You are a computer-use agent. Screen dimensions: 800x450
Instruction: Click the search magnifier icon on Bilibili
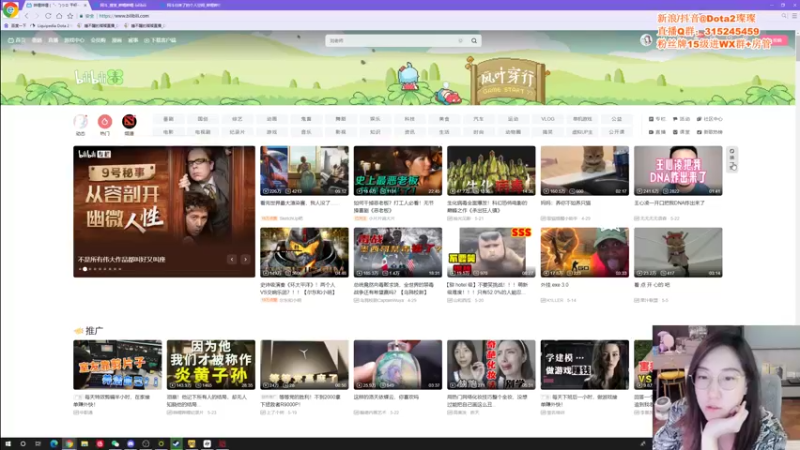(474, 40)
